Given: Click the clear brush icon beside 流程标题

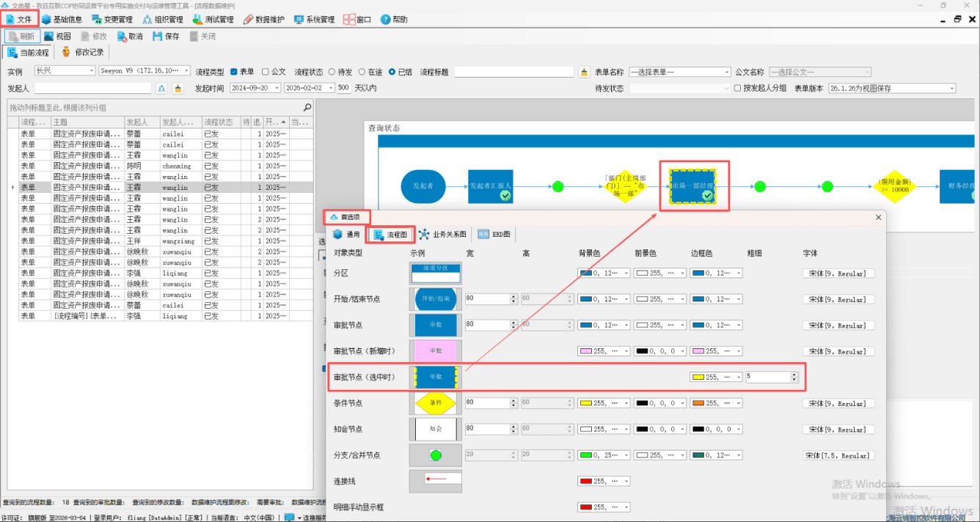Looking at the screenshot, I should pos(584,72).
